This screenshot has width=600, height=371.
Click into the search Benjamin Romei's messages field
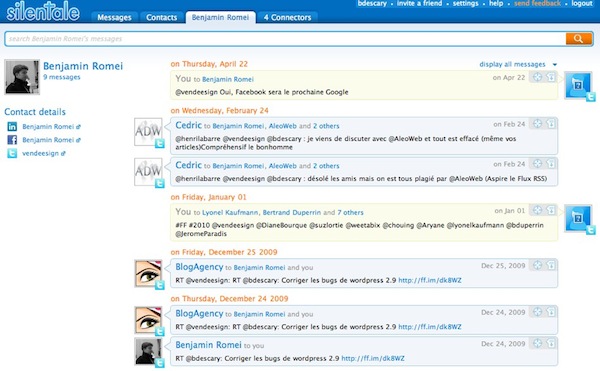coord(285,39)
